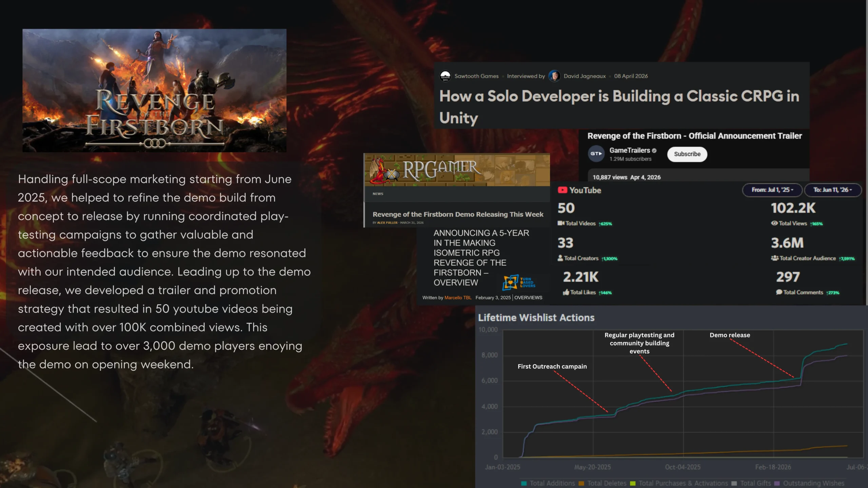The image size is (868, 488).
Task: Click the RPGamer banner image
Action: (457, 169)
